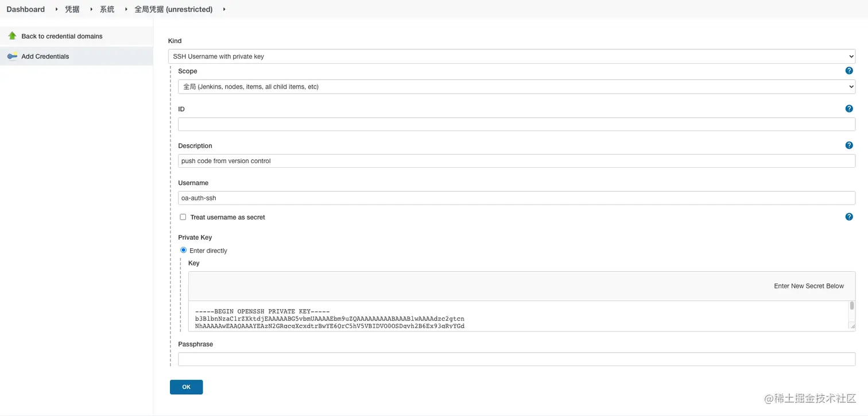This screenshot has width=868, height=416.
Task: Click the Description text field
Action: pyautogui.click(x=517, y=161)
